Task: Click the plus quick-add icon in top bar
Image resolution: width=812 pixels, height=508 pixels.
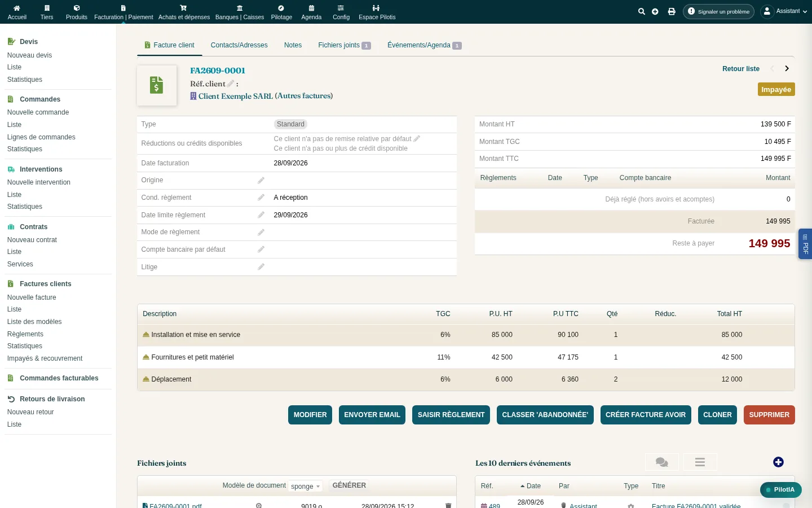Action: pos(655,11)
